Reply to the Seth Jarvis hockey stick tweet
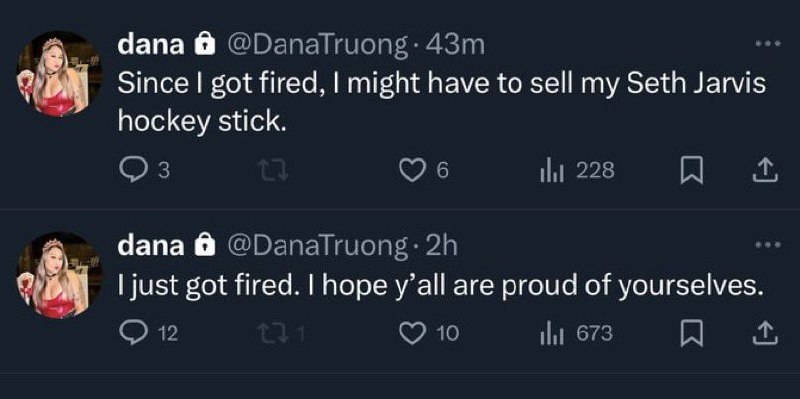Image resolution: width=800 pixels, height=399 pixels. tap(143, 170)
